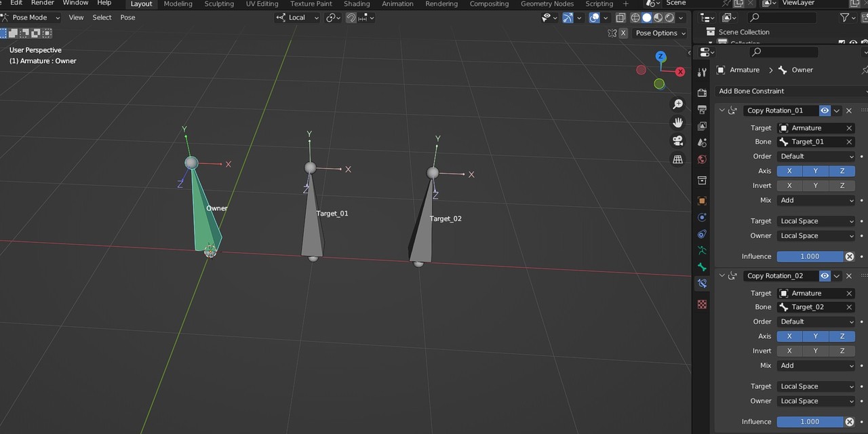This screenshot has height=434, width=868.
Task: Toggle X mirror in pose options
Action: [x=623, y=33]
